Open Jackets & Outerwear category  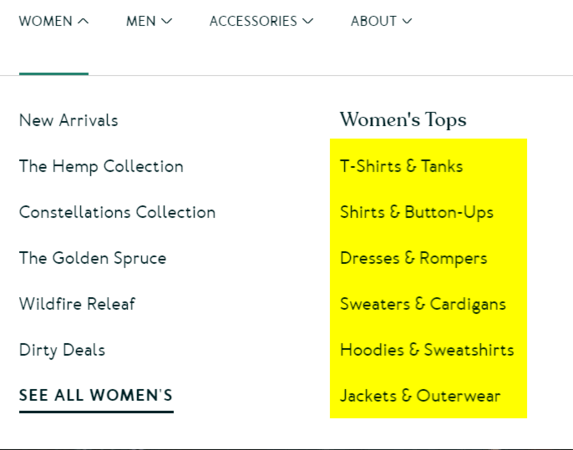pos(420,396)
